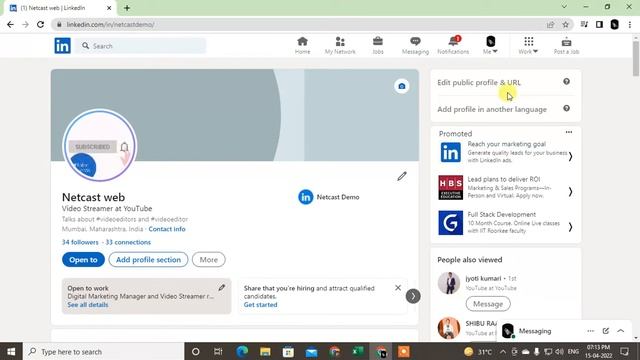Edit profile intro with pencil icon
The image size is (640, 360).
[x=402, y=176]
